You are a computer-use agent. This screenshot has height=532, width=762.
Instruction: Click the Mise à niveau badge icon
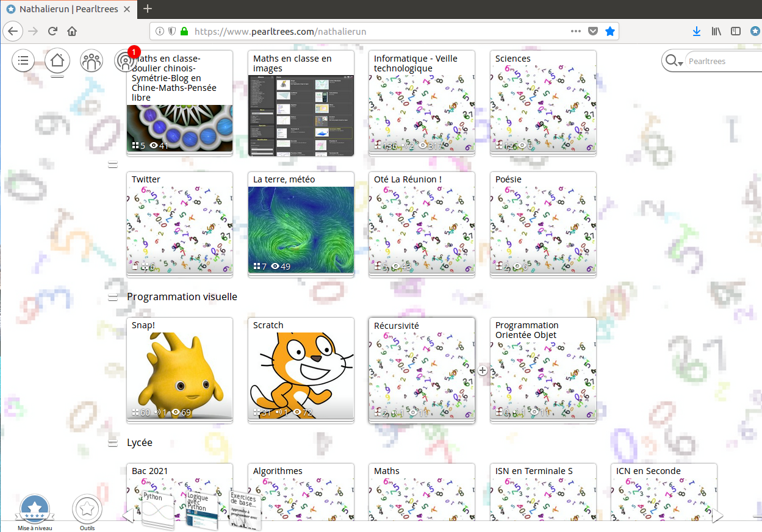pyautogui.click(x=35, y=509)
